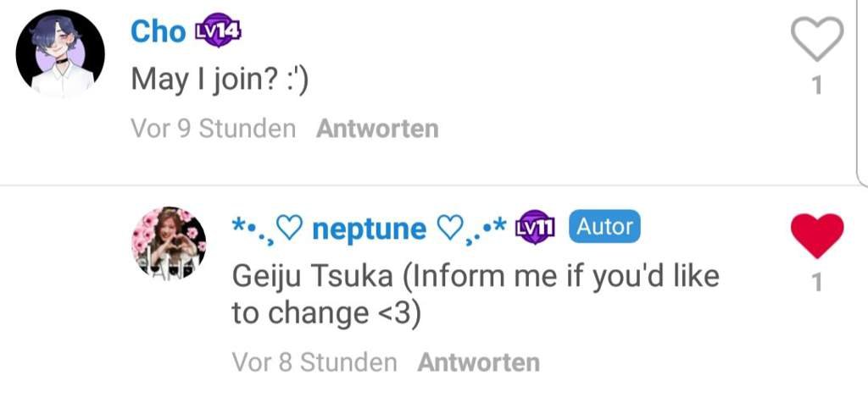Click the blue Autor badge
The image size is (868, 403).
[x=605, y=227]
